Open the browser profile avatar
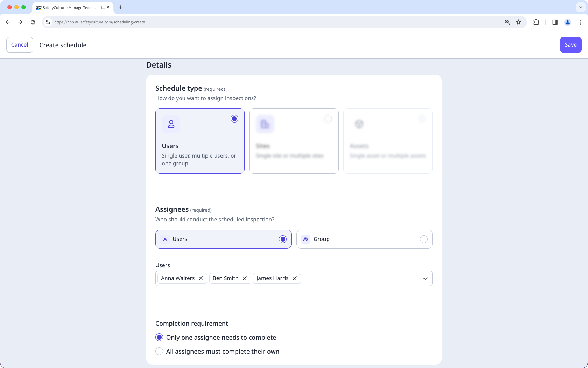This screenshot has height=368, width=588. [x=568, y=22]
